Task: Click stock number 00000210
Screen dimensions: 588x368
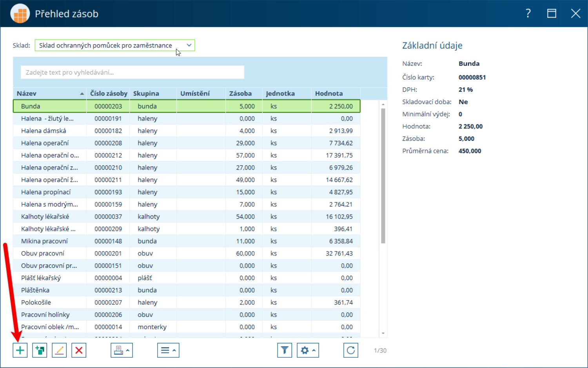Action: pos(108,168)
